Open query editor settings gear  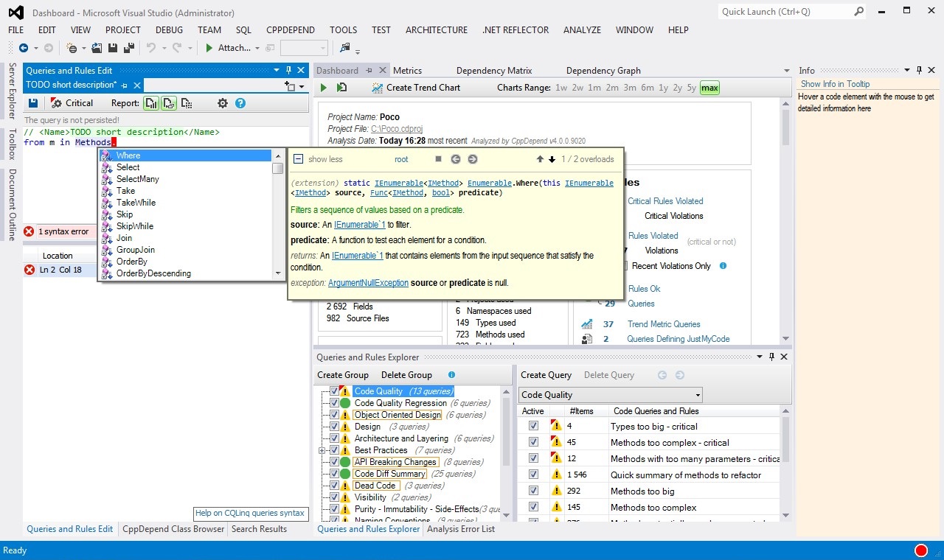coord(223,103)
